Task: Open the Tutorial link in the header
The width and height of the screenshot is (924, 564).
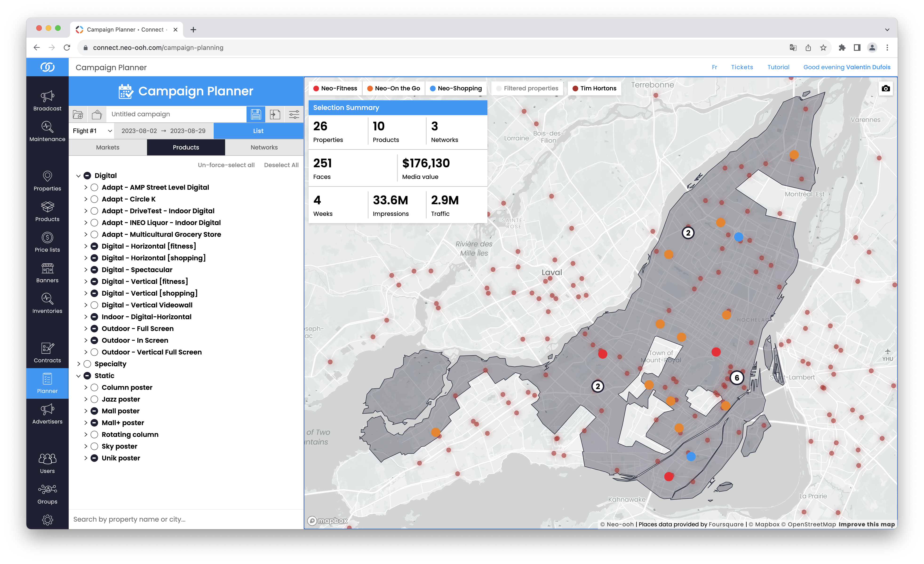Action: pos(778,67)
